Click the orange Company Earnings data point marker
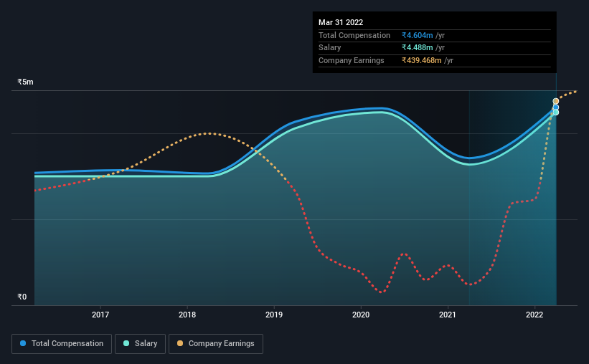Screen dimensions: 589x364 [555, 101]
